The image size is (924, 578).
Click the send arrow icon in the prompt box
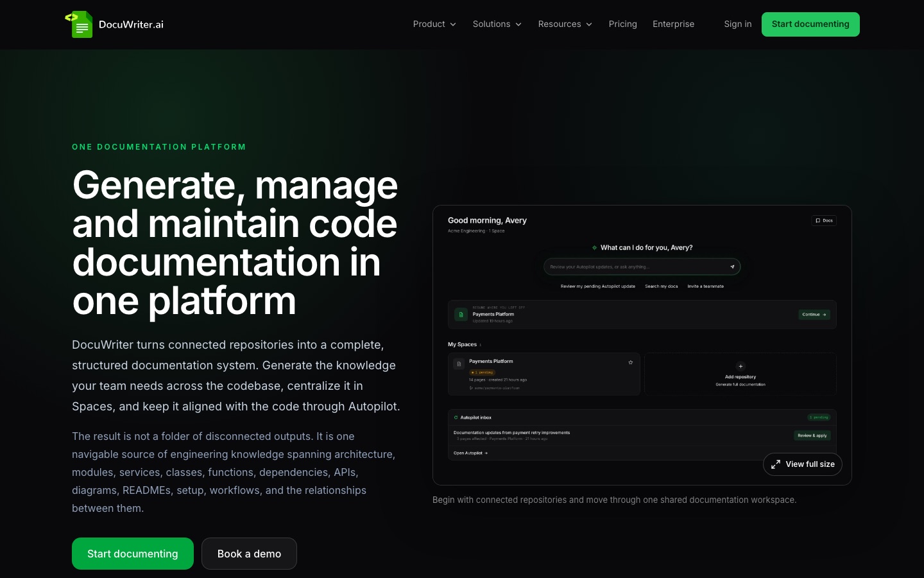pyautogui.click(x=732, y=267)
